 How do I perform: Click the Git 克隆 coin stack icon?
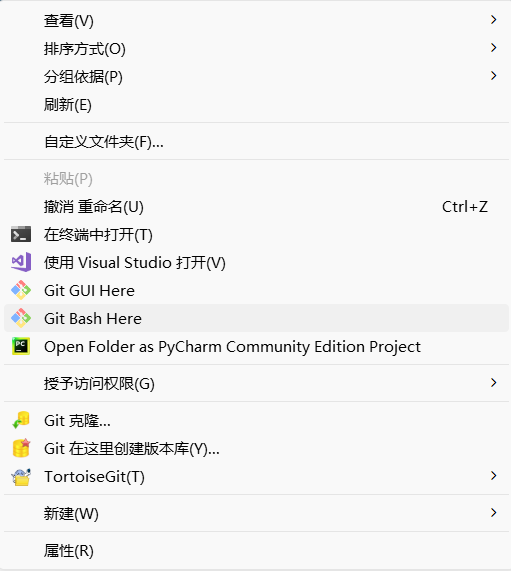[x=21, y=420]
